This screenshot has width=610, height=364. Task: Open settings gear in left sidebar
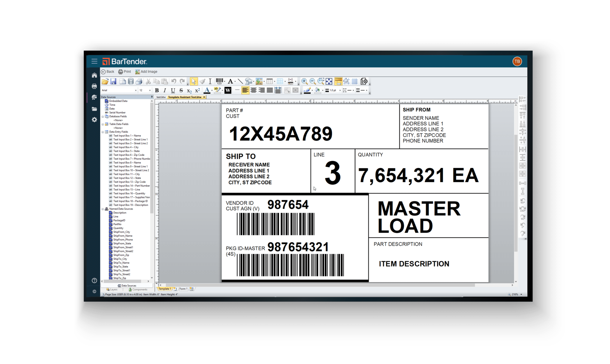tap(94, 120)
